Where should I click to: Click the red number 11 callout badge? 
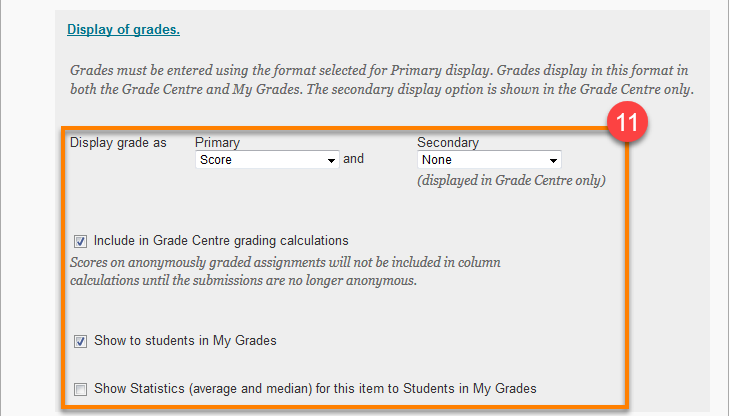627,122
